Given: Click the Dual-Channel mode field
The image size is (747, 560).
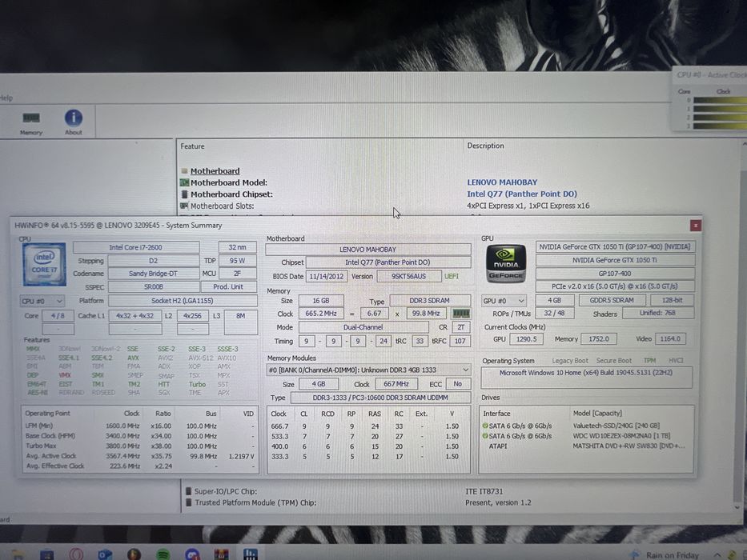Looking at the screenshot, I should 363,327.
